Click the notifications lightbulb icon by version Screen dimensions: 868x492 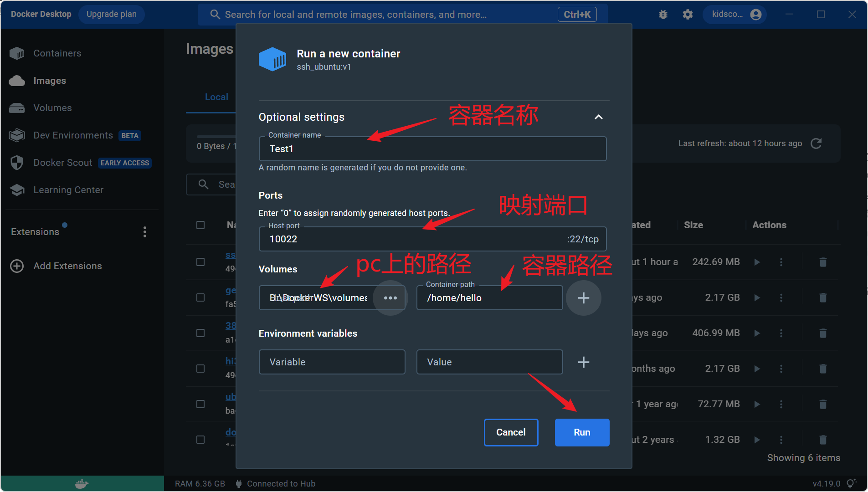851,483
